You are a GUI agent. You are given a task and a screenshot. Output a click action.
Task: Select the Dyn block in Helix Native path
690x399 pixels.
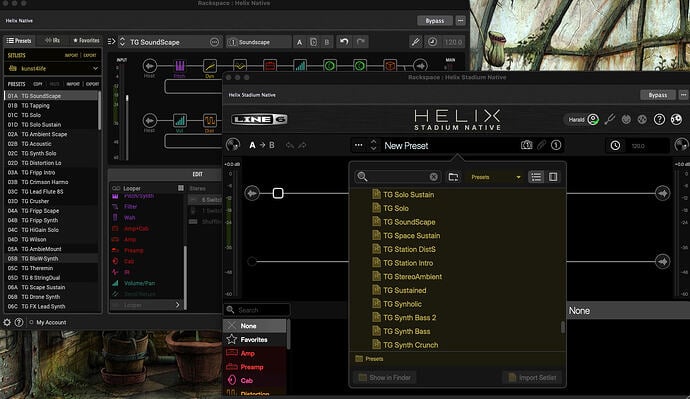point(210,66)
